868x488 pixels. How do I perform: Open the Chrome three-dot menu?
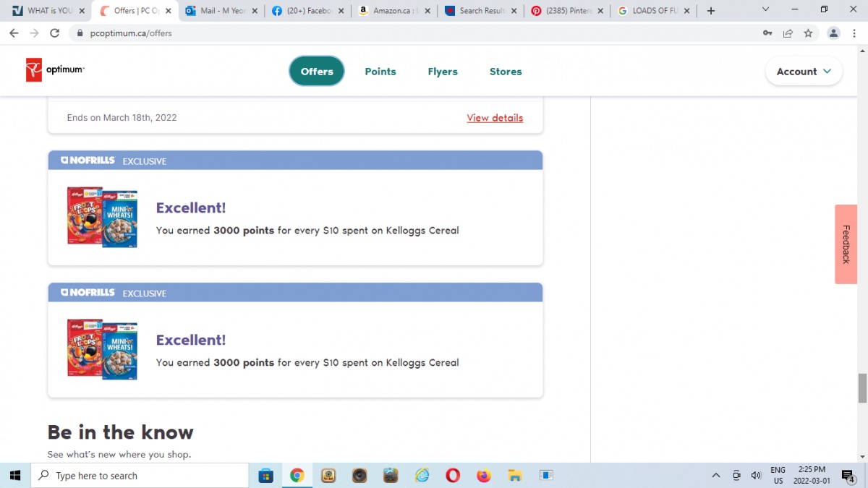(854, 33)
